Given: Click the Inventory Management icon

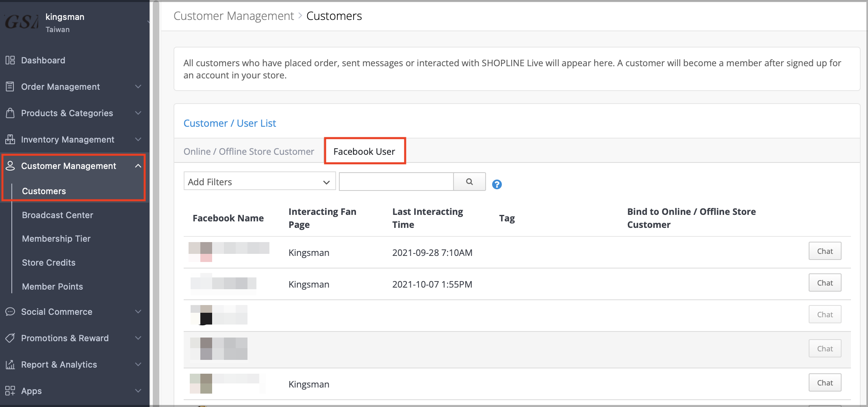Looking at the screenshot, I should (10, 139).
